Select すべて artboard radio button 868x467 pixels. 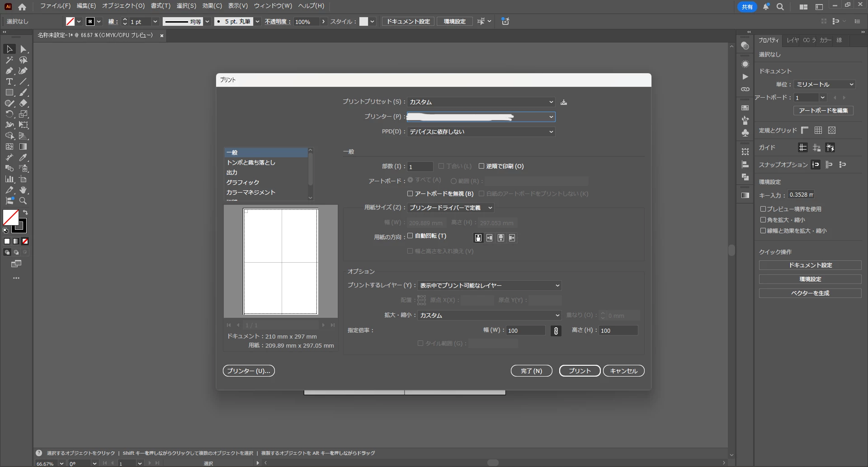pos(410,180)
